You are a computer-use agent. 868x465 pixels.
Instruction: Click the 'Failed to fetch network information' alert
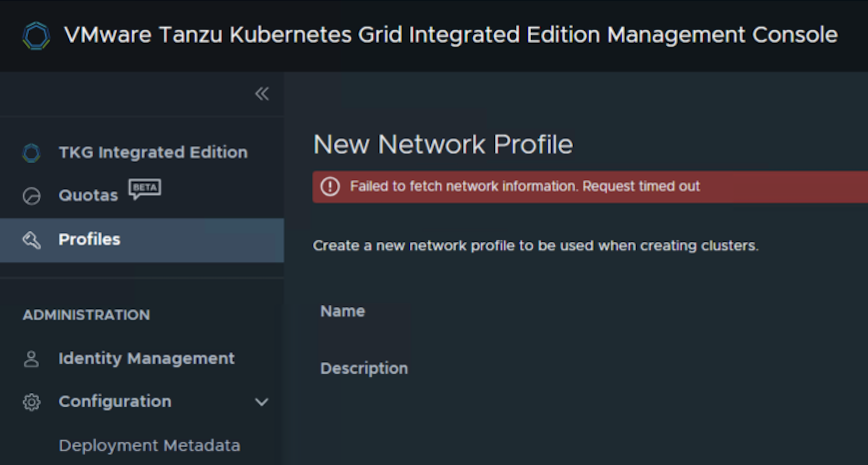coord(525,186)
